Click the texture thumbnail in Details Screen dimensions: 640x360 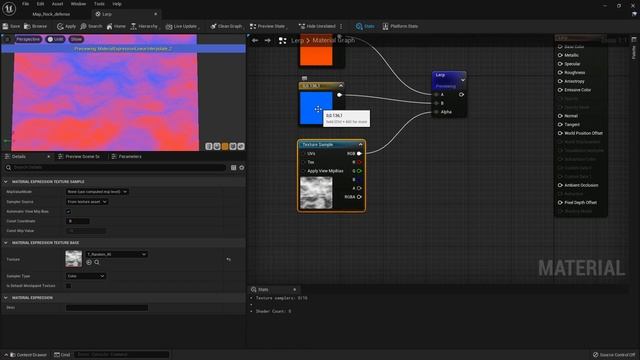coord(73,259)
